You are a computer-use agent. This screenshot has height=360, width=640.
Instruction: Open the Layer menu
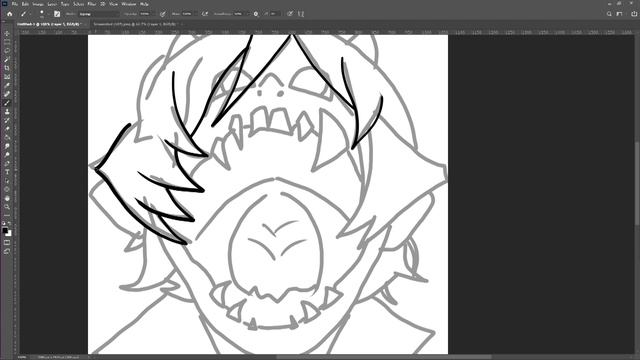pyautogui.click(x=52, y=4)
